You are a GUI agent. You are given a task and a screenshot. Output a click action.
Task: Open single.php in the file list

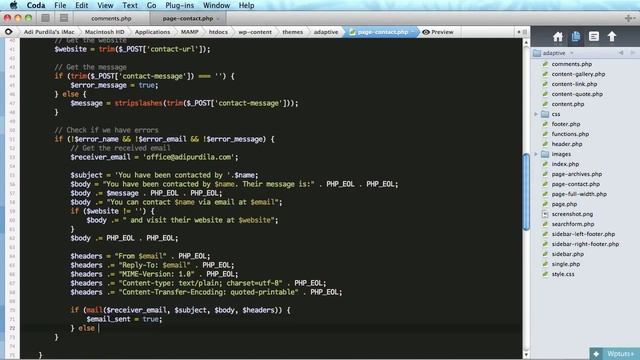point(566,264)
